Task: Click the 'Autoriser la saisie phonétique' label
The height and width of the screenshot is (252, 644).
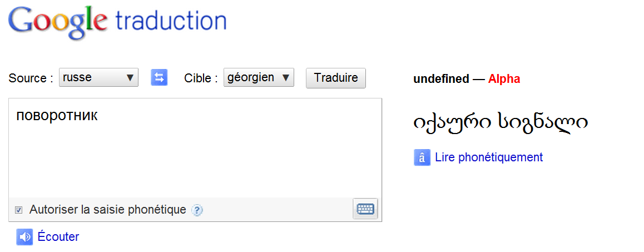Action: 107,210
